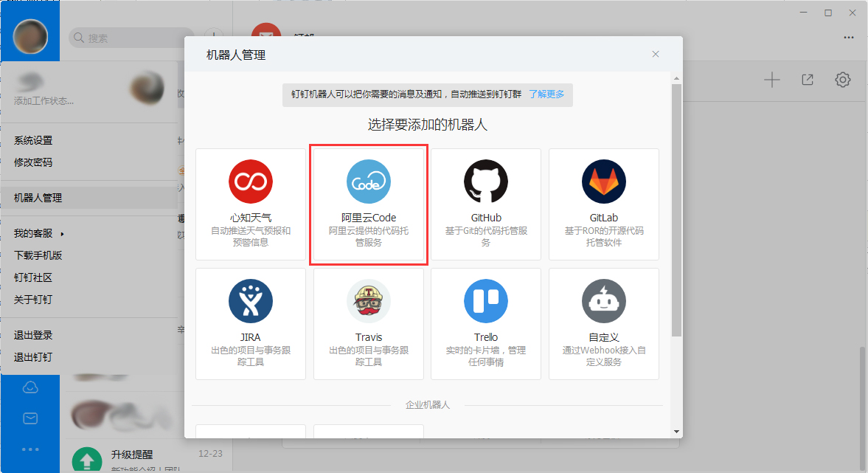The height and width of the screenshot is (473, 868).
Task: Click the open-in-new-window icon
Action: tap(807, 79)
